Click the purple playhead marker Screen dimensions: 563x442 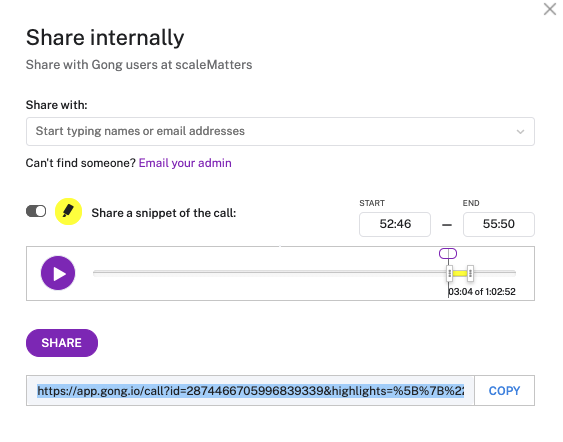click(x=448, y=253)
